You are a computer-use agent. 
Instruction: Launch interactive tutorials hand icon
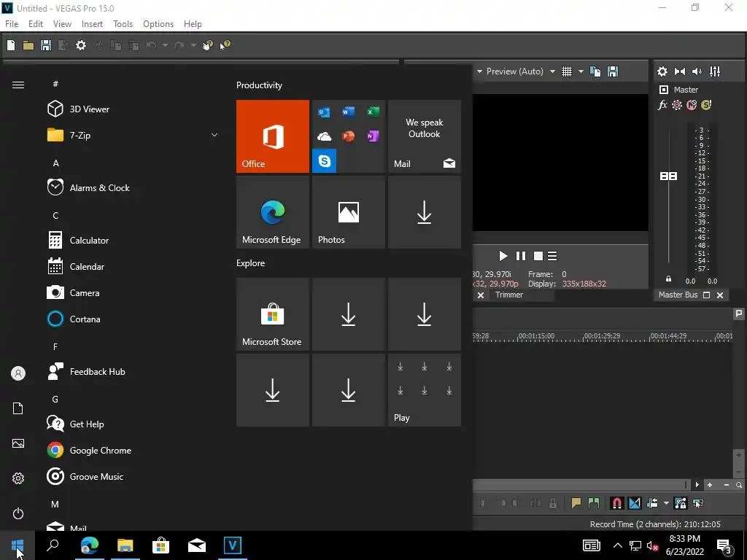208,45
